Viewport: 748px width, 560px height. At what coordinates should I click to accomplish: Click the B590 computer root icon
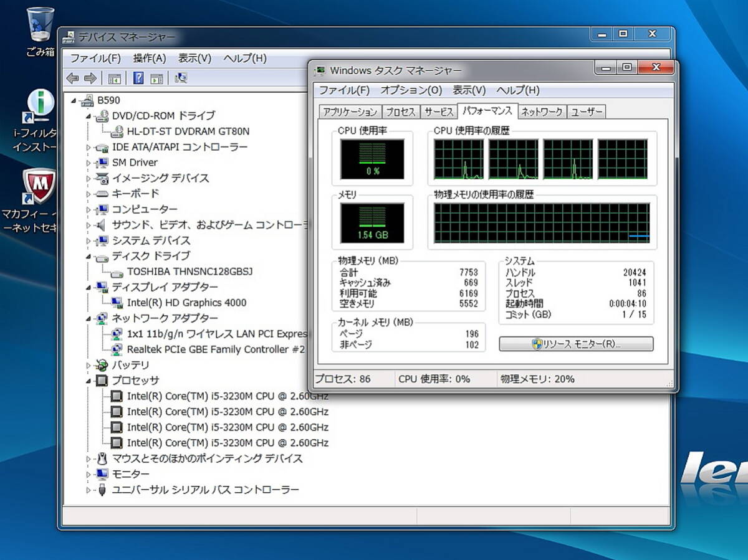tap(87, 100)
